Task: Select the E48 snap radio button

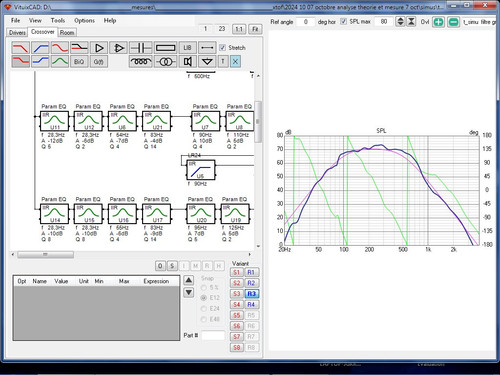Action: [x=204, y=319]
